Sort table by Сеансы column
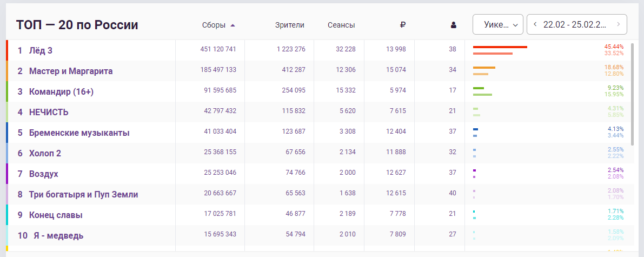 click(341, 25)
